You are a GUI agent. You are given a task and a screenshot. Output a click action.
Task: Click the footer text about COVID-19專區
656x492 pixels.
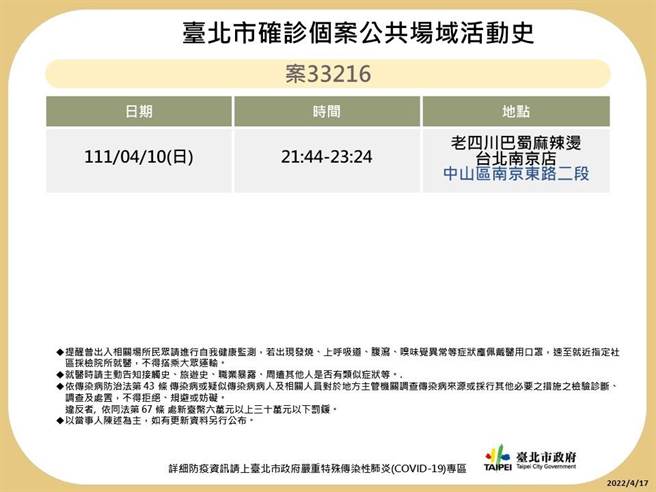click(x=318, y=469)
